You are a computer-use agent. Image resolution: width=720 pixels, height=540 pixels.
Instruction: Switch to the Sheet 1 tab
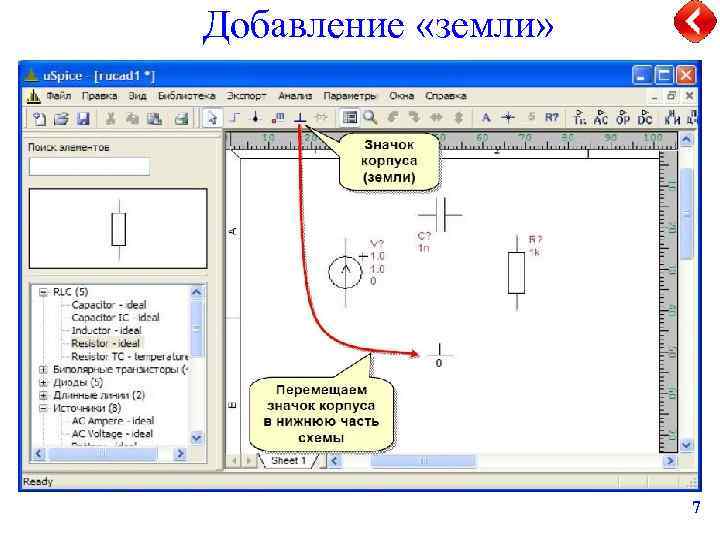tap(288, 460)
